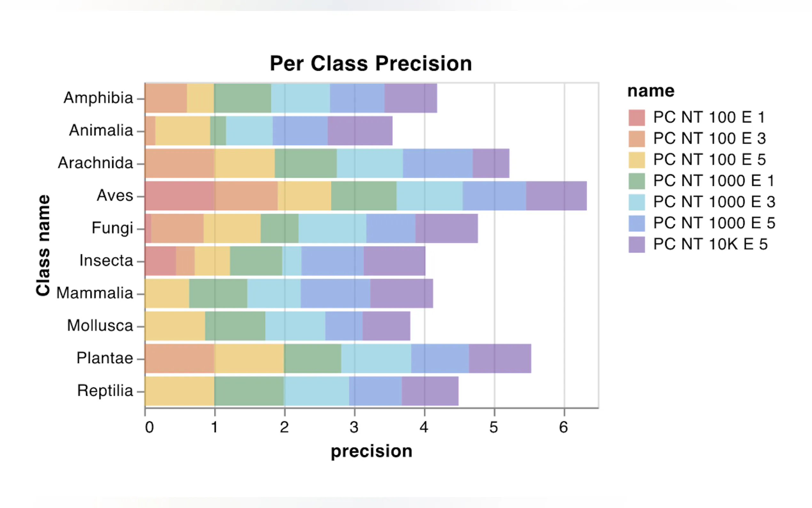Click the green segment of the Reptilia bar
The image size is (812, 508).
click(x=249, y=391)
